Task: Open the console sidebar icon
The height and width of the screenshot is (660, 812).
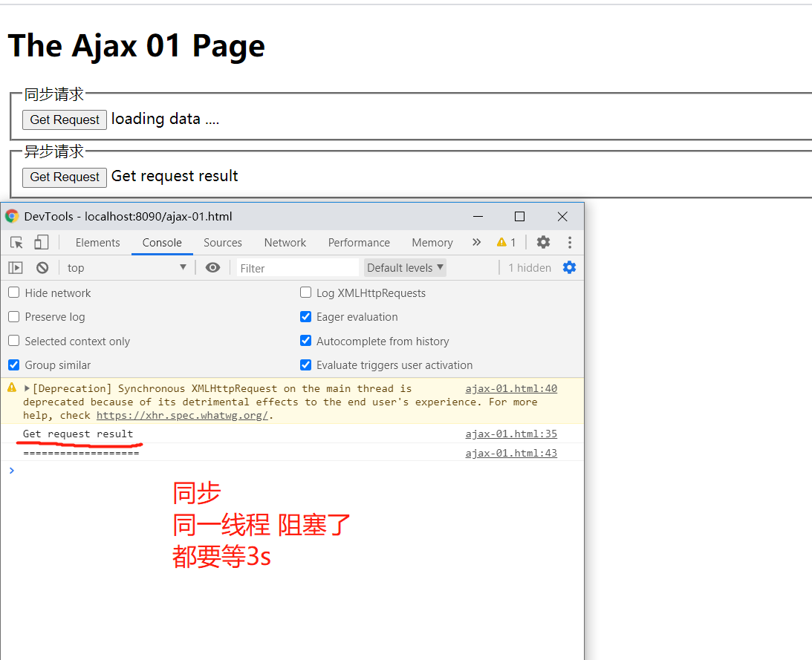Action: coord(14,267)
